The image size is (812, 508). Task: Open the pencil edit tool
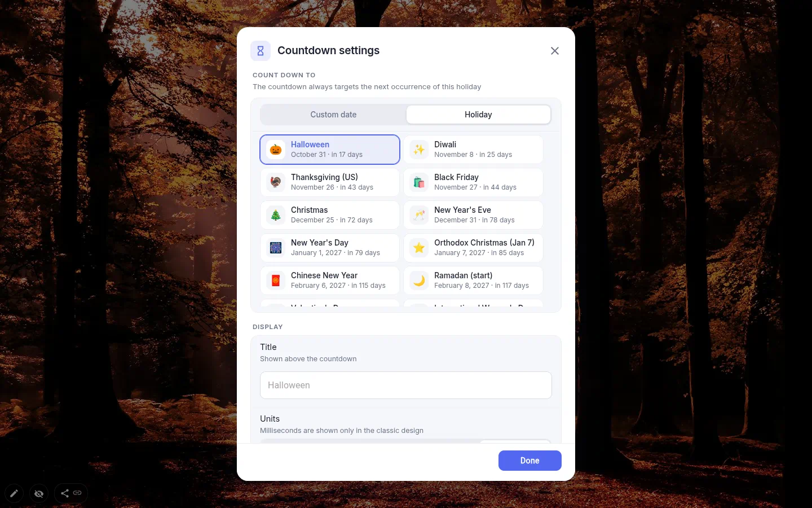14,493
